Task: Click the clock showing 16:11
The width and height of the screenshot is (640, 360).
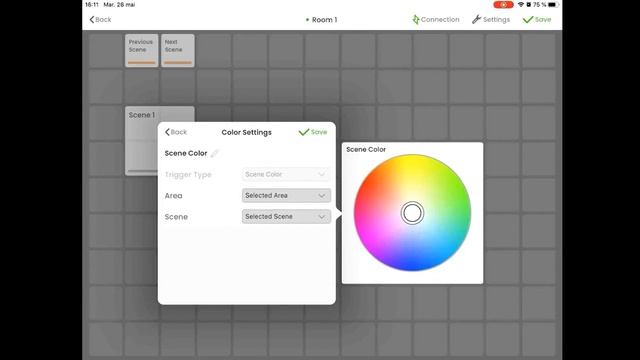Action: tap(92, 4)
